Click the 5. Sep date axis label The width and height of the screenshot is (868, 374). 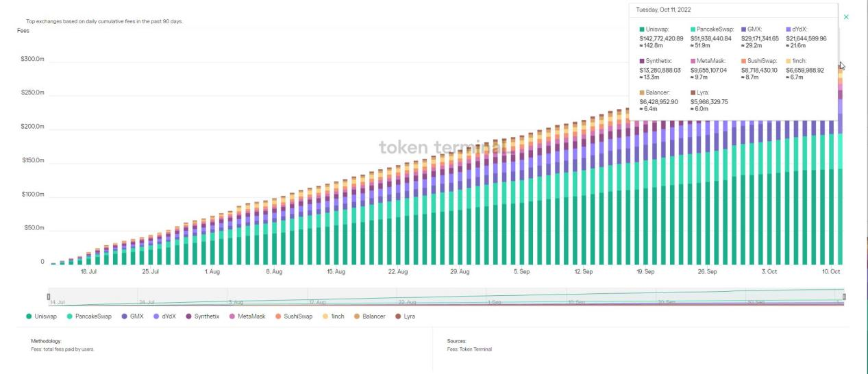click(521, 272)
